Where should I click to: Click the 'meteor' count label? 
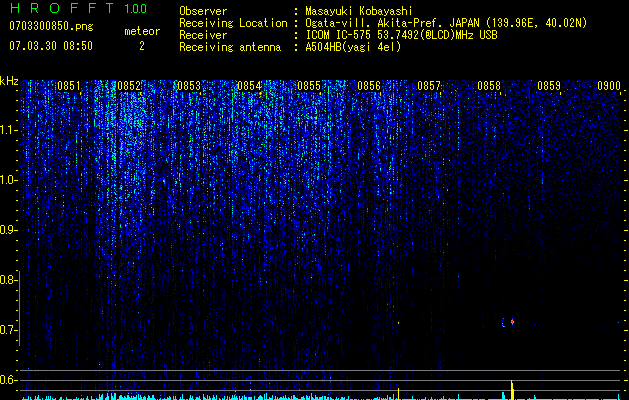click(142, 31)
